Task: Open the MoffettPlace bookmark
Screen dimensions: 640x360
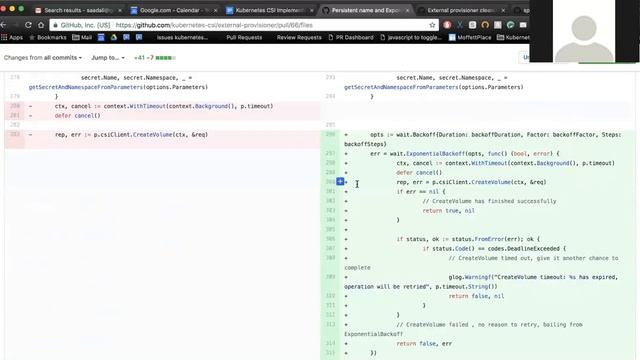Action: [470, 37]
